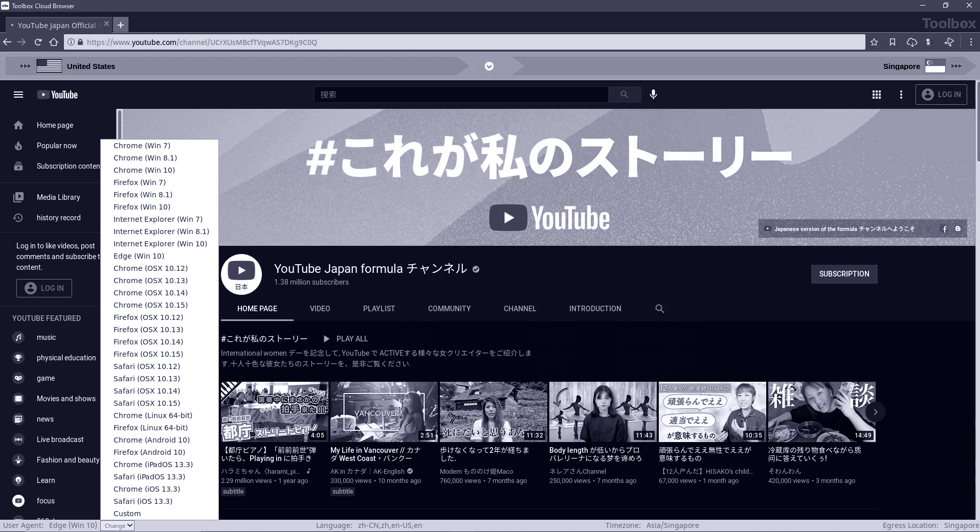
Task: Open the music category in the sidebar
Action: pos(46,337)
